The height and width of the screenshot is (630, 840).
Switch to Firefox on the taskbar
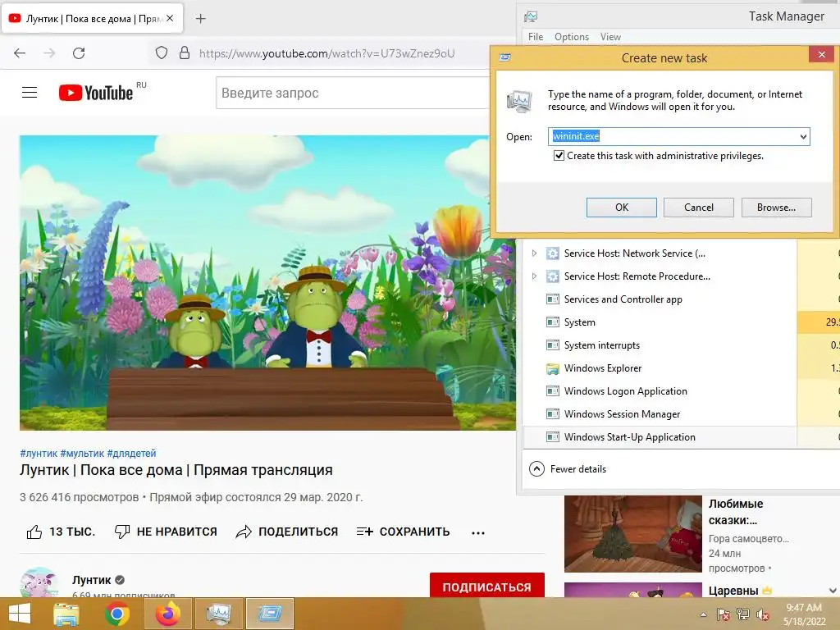click(167, 614)
